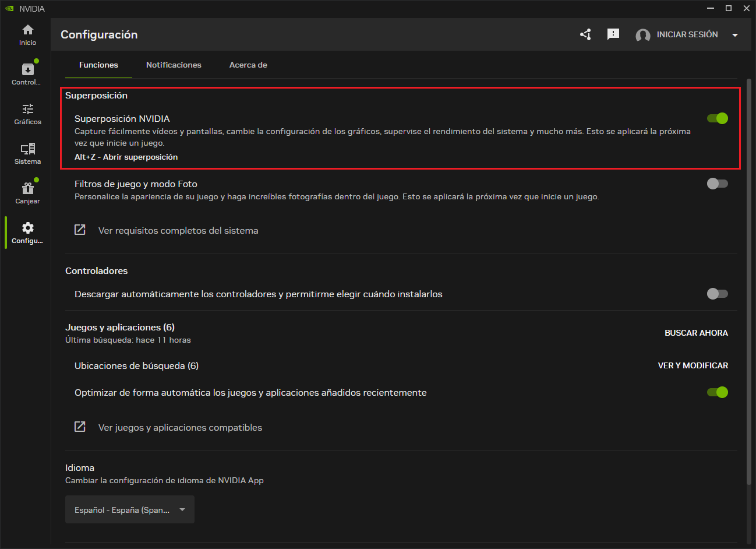Click external link icon beside compatible games

click(x=80, y=427)
